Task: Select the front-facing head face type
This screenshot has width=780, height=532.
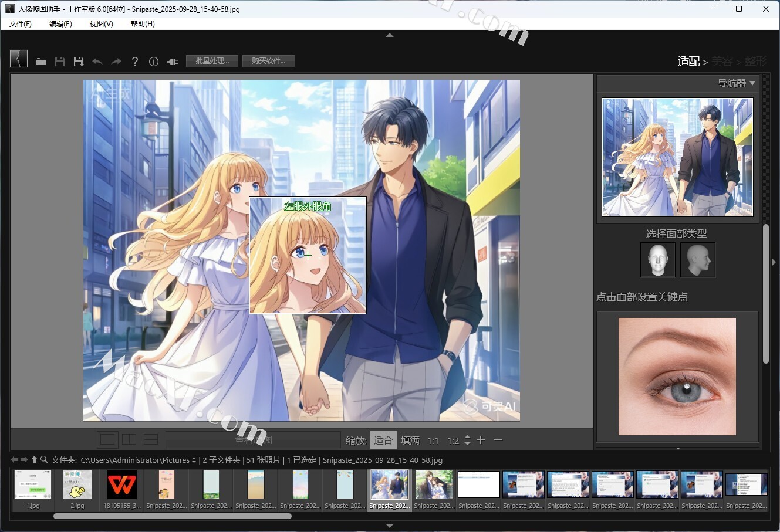Action: [x=657, y=260]
